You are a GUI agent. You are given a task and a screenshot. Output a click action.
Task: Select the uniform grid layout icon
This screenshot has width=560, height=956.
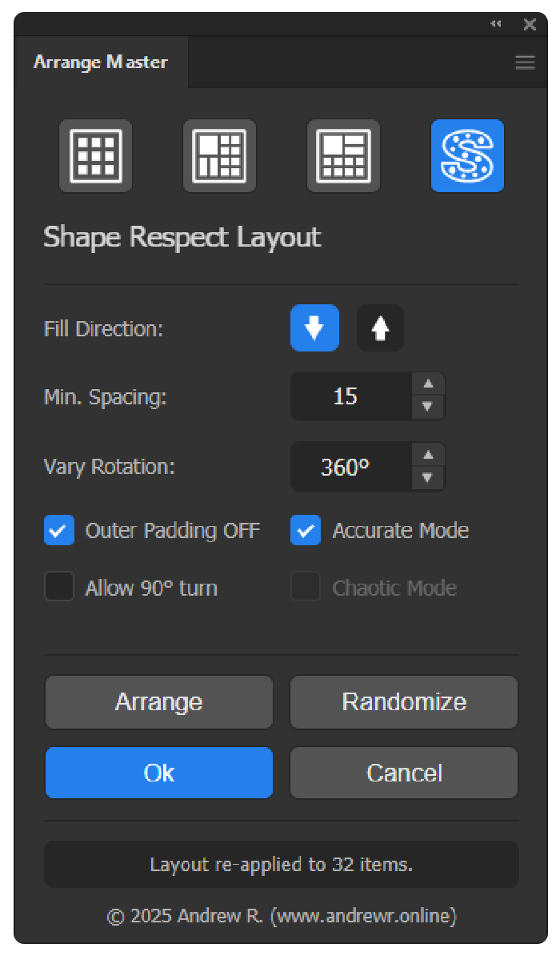click(x=95, y=156)
